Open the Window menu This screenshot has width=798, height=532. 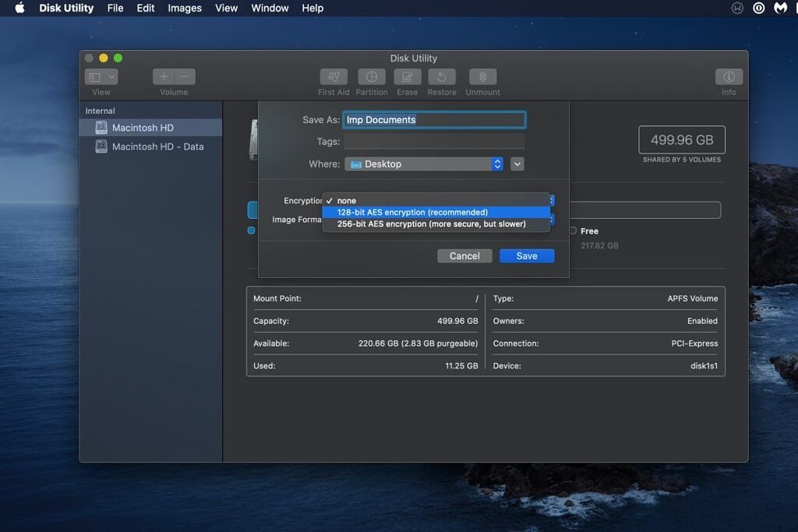(270, 8)
